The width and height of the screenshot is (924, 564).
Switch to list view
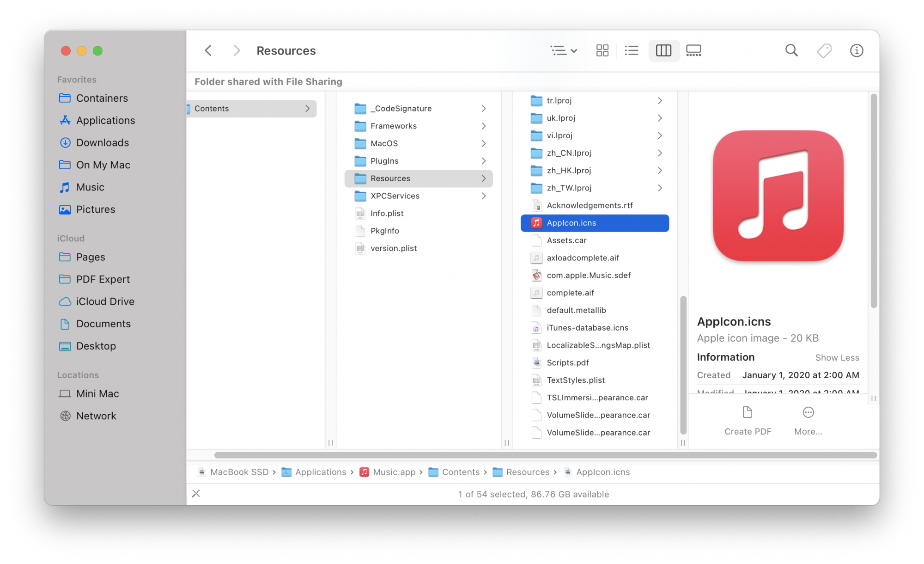(631, 50)
